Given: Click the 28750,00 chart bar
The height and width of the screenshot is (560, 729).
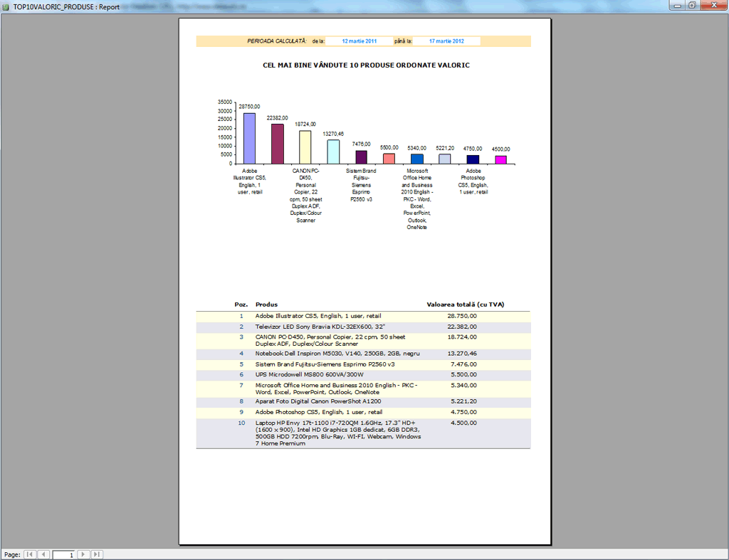Looking at the screenshot, I should [249, 139].
